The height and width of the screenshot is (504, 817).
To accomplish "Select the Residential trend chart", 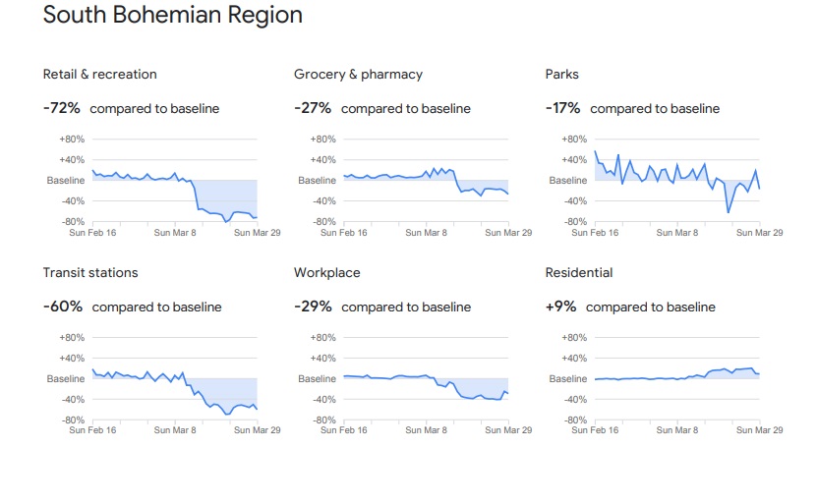I will click(x=676, y=380).
